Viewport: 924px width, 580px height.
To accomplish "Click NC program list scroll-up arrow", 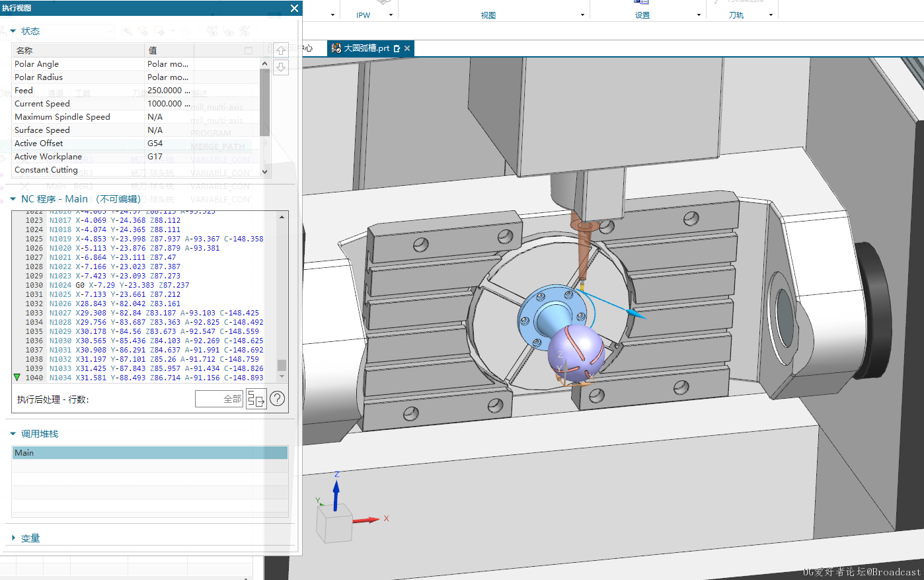I will click(282, 217).
